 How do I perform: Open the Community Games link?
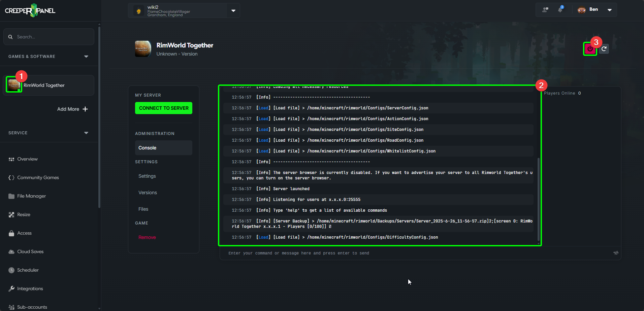[x=38, y=178]
